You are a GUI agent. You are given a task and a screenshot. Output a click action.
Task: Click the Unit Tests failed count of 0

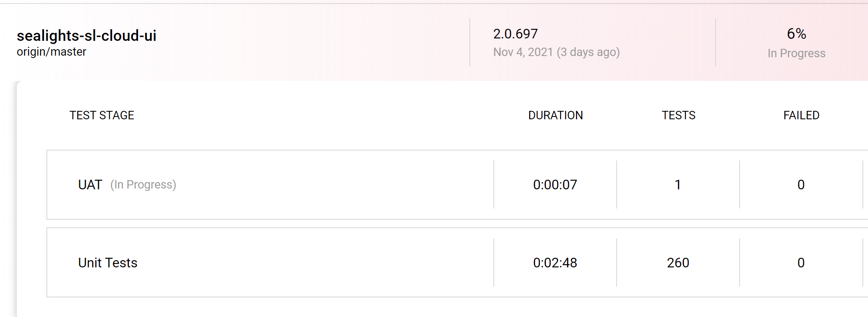click(x=801, y=263)
